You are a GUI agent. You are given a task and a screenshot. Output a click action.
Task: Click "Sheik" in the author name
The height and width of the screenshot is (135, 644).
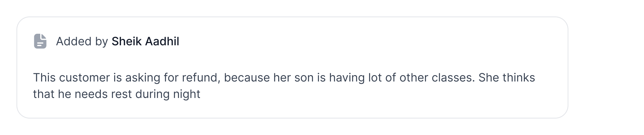(127, 41)
